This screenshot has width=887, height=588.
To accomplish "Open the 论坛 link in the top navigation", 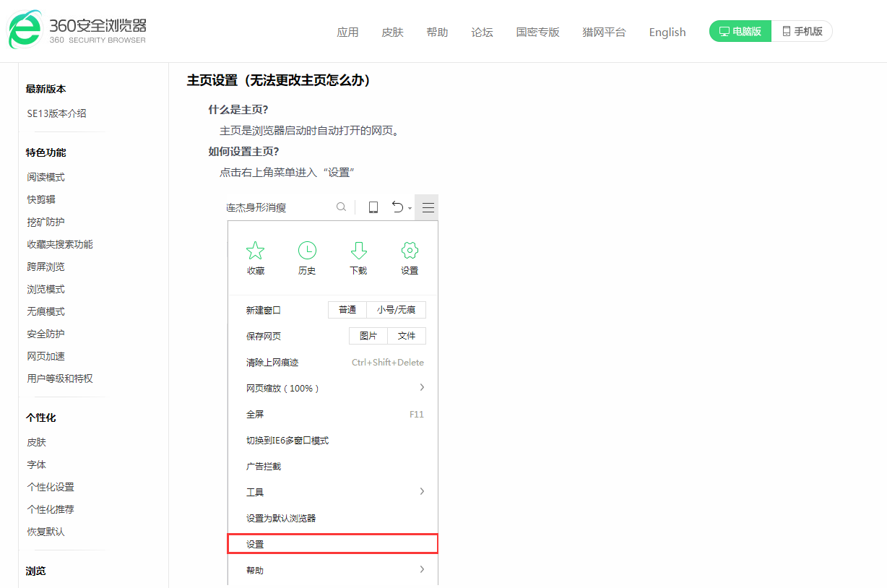I will click(x=482, y=32).
